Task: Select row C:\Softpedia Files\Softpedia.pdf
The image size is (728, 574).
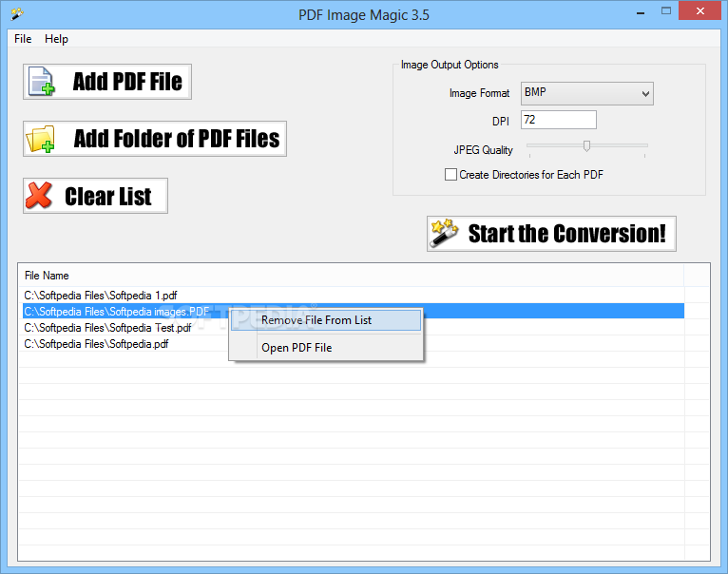Action: [353, 344]
